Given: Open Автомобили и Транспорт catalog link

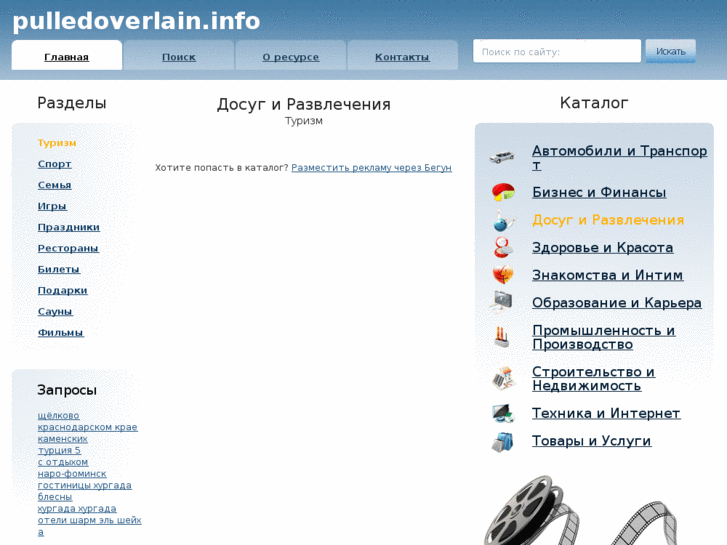Looking at the screenshot, I should pyautogui.click(x=619, y=157).
